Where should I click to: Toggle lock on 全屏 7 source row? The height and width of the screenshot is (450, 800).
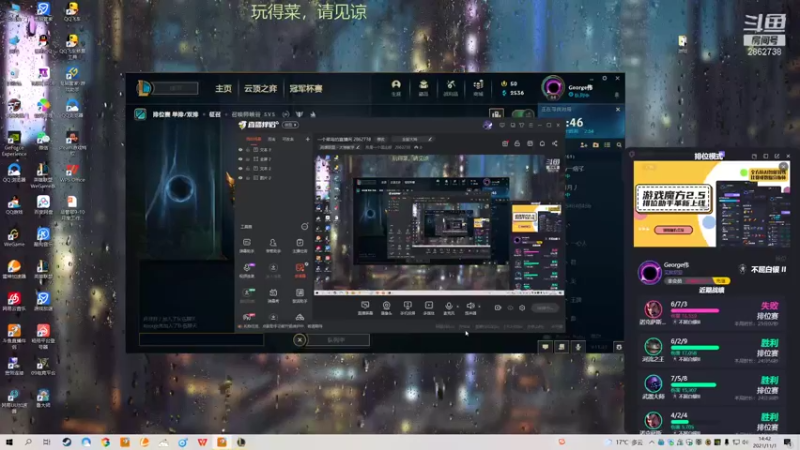click(248, 159)
